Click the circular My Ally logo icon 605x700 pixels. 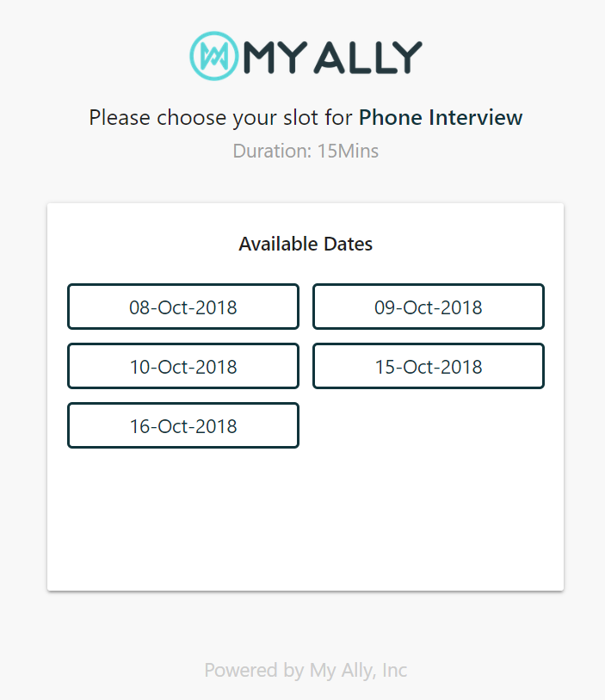(x=213, y=55)
